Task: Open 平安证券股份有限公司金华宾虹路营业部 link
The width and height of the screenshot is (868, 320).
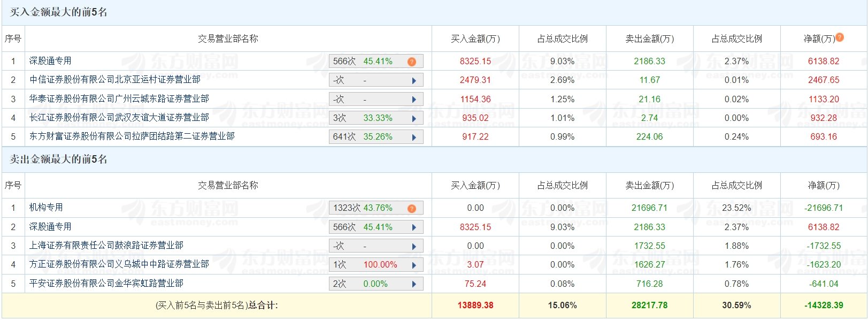Action: point(106,284)
